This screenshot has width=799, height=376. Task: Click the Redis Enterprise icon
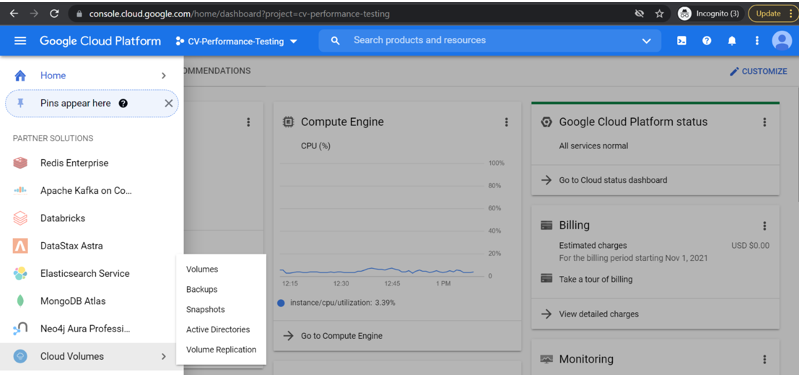point(20,163)
